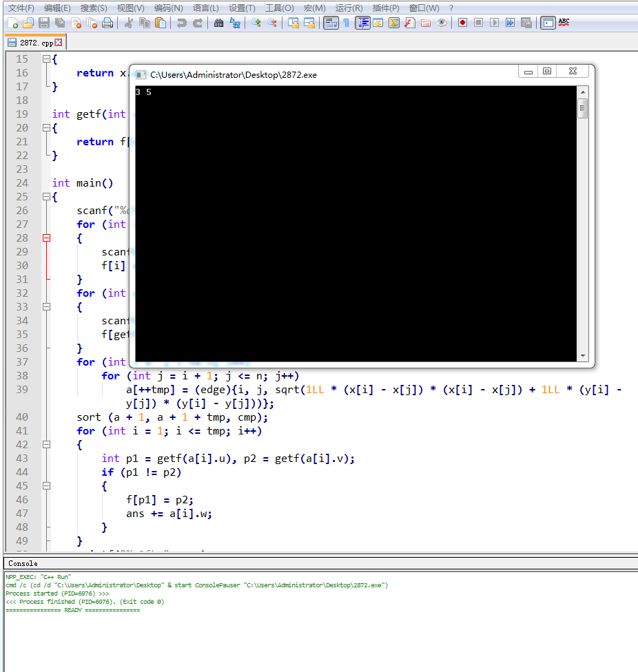Click console scrollbar down arrow
Viewport: 638px width, 672px height.
[582, 356]
